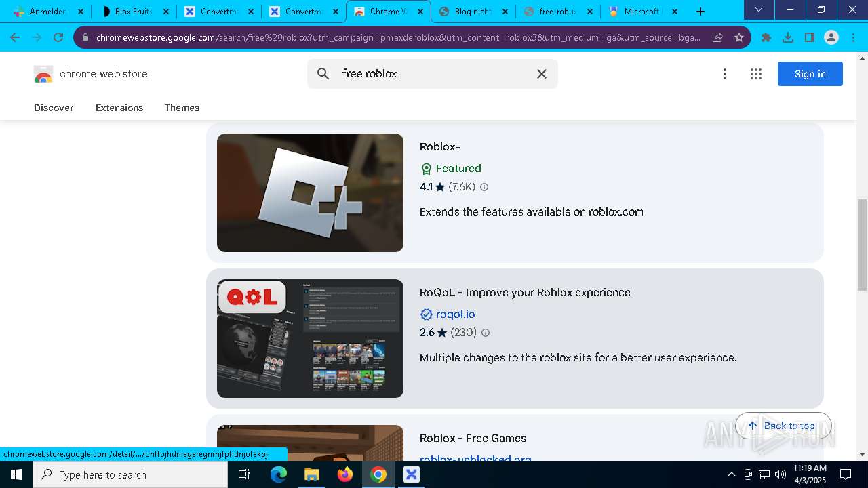Click the Featured badge on Roblox+
868x488 pixels.
pyautogui.click(x=451, y=168)
